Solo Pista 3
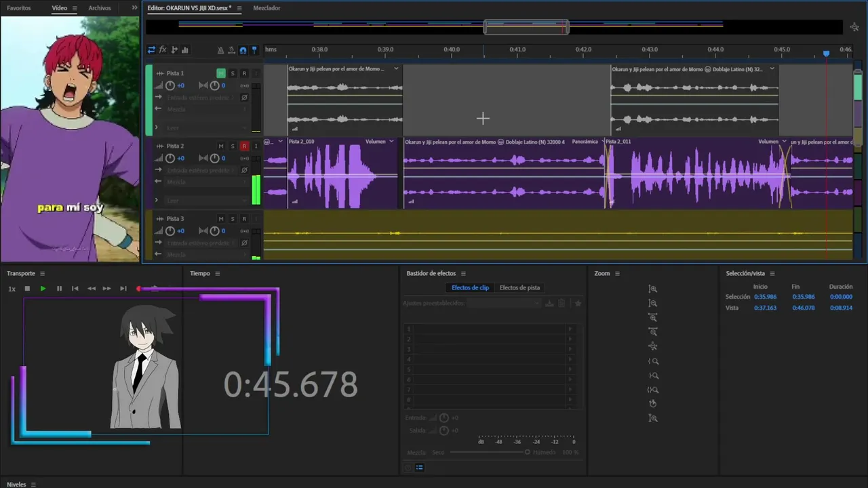Image resolution: width=868 pixels, height=488 pixels. click(x=233, y=218)
